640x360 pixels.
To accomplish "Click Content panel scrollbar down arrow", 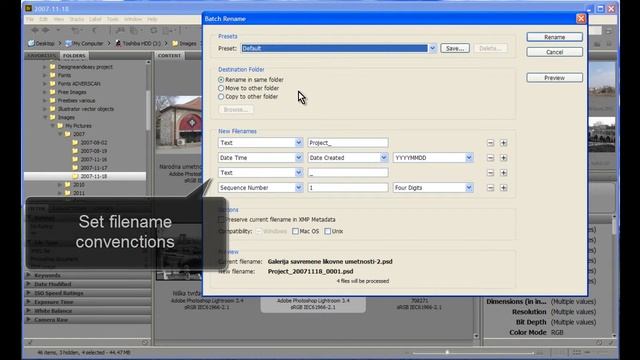I will pos(476,336).
